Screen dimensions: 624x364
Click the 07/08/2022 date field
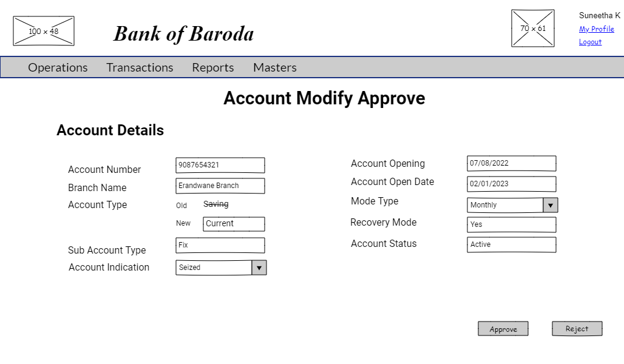511,163
